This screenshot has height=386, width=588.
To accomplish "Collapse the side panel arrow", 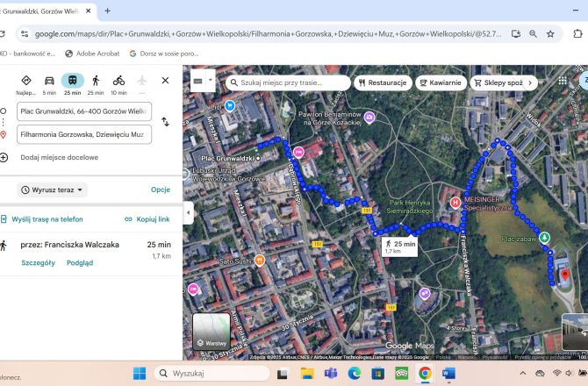I will (189, 213).
